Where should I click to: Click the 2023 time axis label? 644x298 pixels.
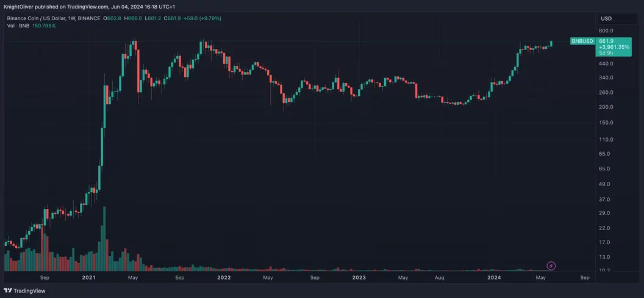[x=359, y=277]
